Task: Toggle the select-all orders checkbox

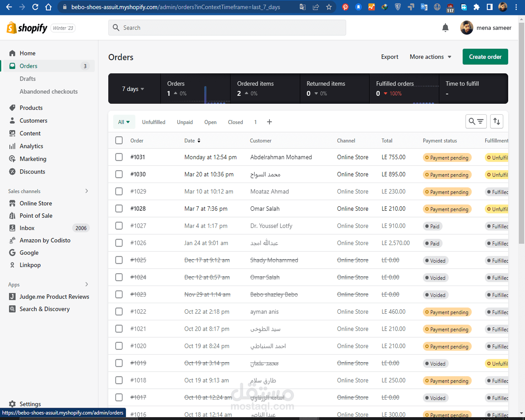Action: (x=119, y=140)
